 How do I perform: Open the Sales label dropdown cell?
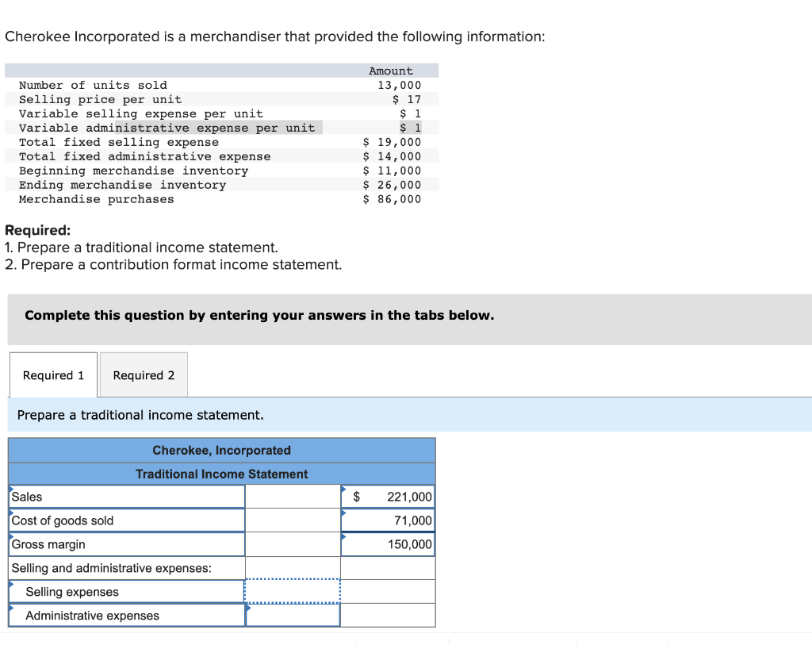pyautogui.click(x=127, y=497)
